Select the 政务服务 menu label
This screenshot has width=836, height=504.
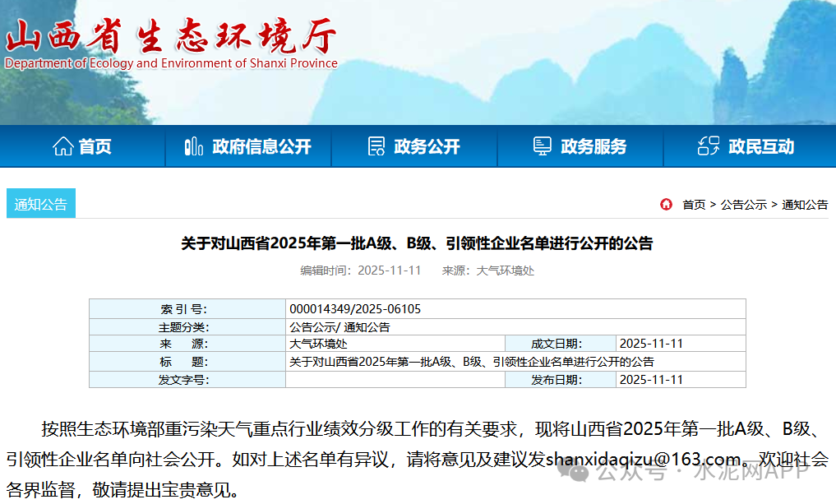(x=594, y=146)
